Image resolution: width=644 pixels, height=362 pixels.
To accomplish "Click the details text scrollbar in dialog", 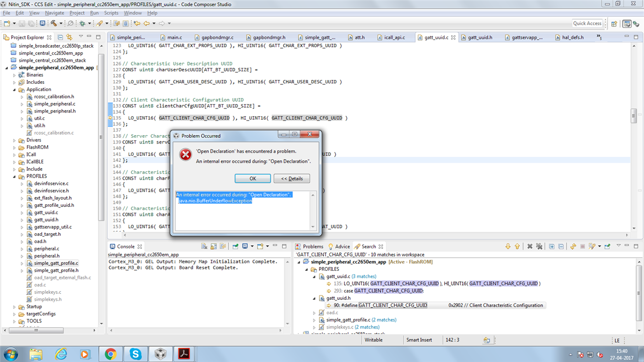I will pyautogui.click(x=313, y=211).
